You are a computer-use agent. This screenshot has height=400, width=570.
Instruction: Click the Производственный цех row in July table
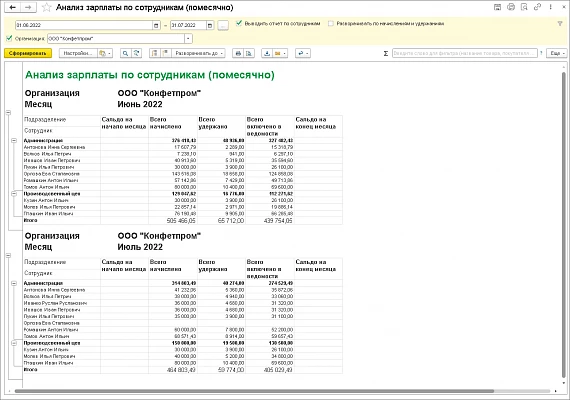point(183,343)
